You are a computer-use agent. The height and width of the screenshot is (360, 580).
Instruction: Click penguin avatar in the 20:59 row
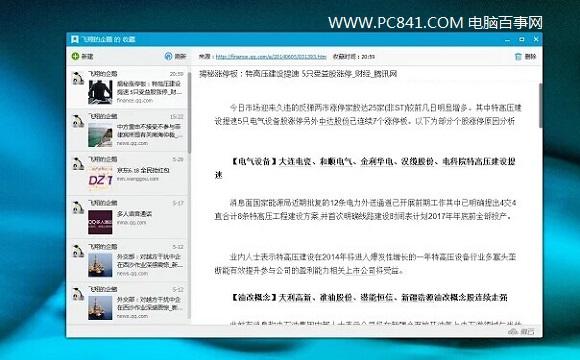pos(78,78)
